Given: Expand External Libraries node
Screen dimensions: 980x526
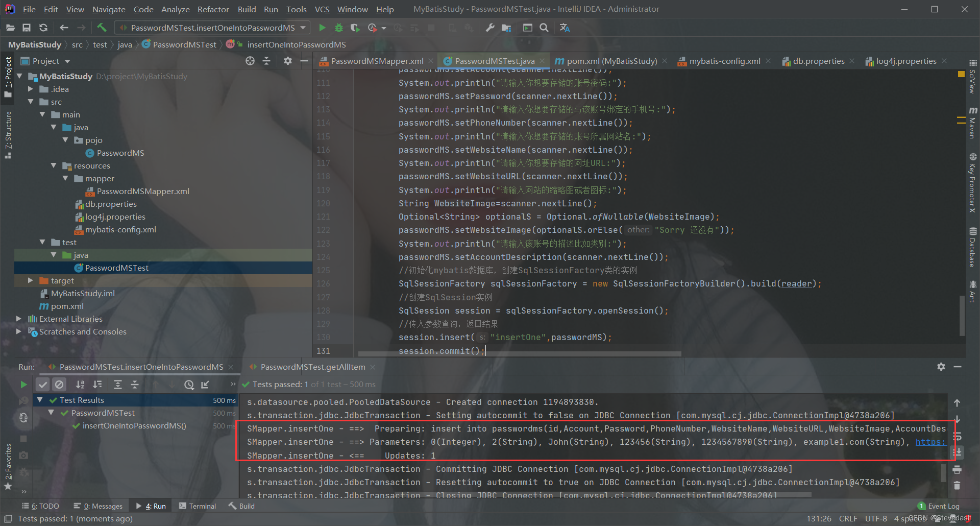Looking at the screenshot, I should (x=19, y=319).
